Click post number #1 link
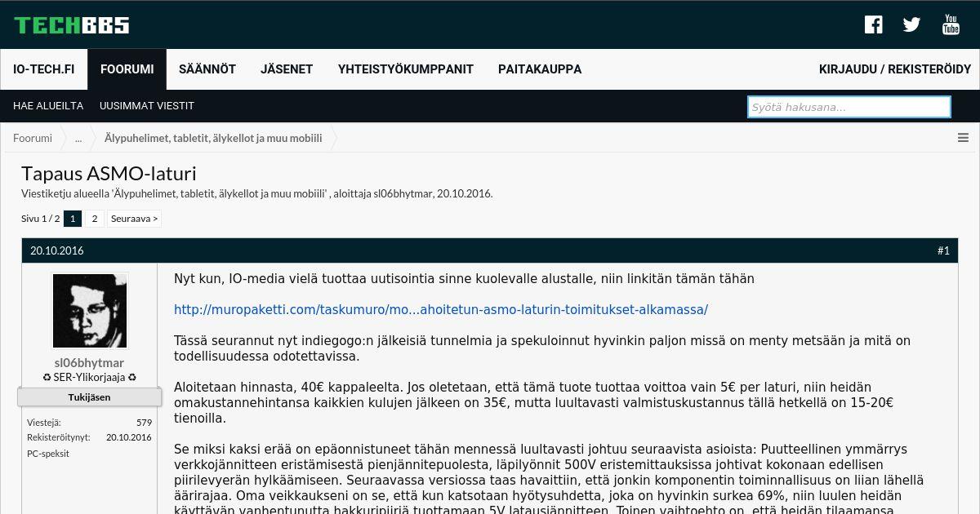 click(x=943, y=250)
